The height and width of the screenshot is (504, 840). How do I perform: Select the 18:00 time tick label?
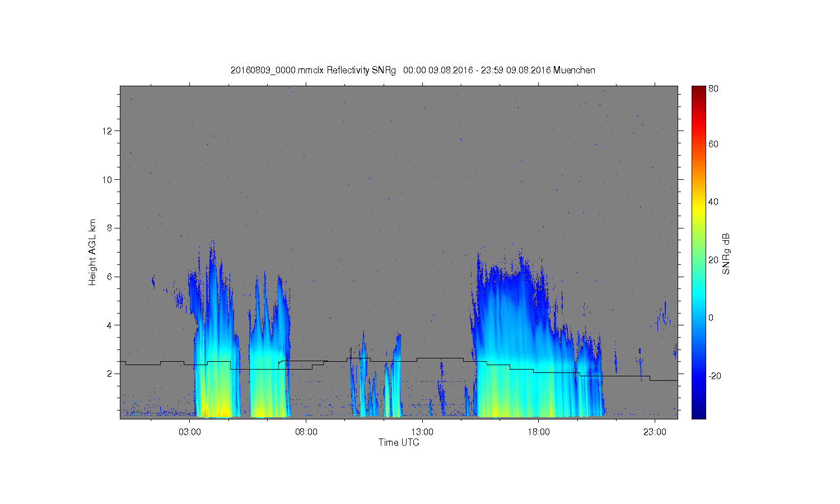point(539,432)
